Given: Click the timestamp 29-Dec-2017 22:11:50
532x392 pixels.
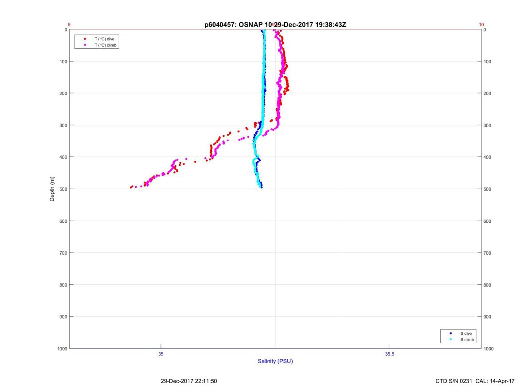Looking at the screenshot, I should (189, 381).
